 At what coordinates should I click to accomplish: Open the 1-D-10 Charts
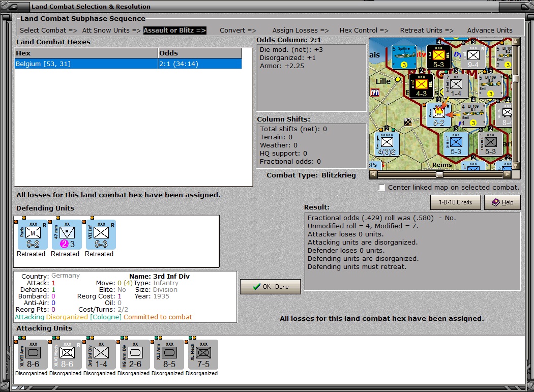455,202
